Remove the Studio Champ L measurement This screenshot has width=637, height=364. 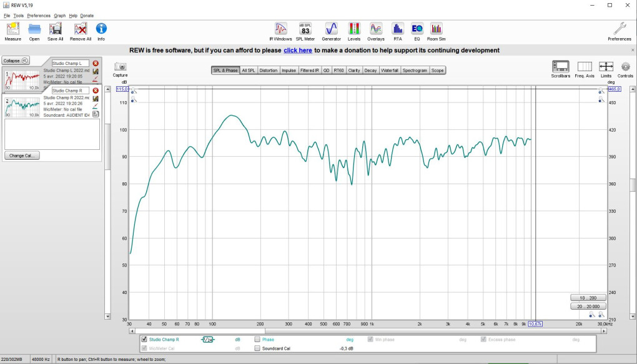pos(96,64)
